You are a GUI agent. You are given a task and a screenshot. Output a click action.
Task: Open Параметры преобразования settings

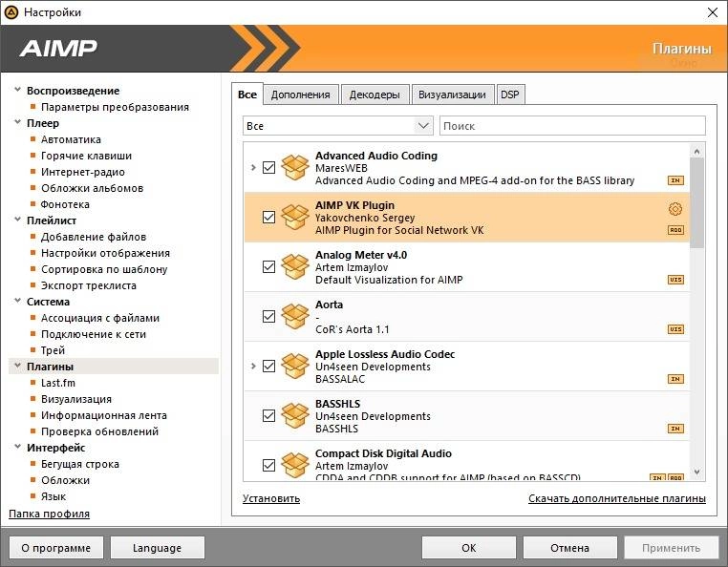pos(115,107)
